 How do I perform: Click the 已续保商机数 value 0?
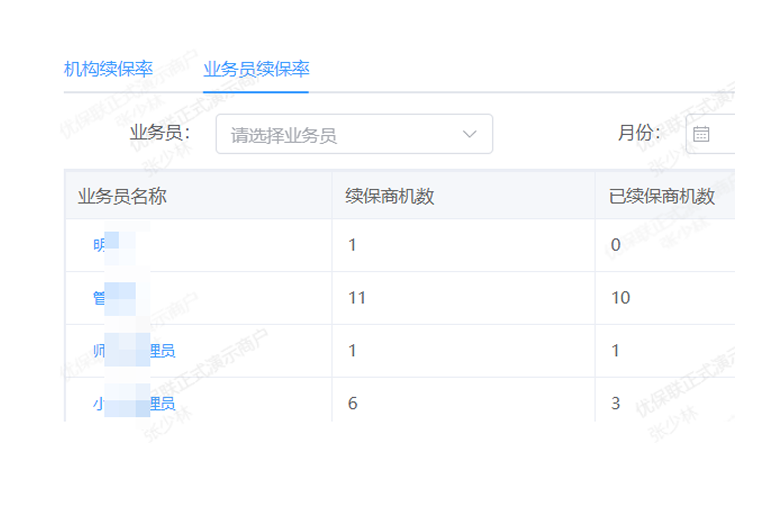click(x=616, y=245)
